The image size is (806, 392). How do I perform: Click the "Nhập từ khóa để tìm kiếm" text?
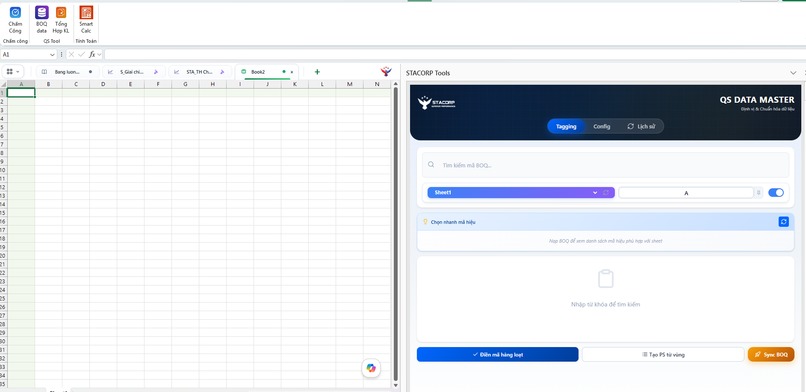606,305
